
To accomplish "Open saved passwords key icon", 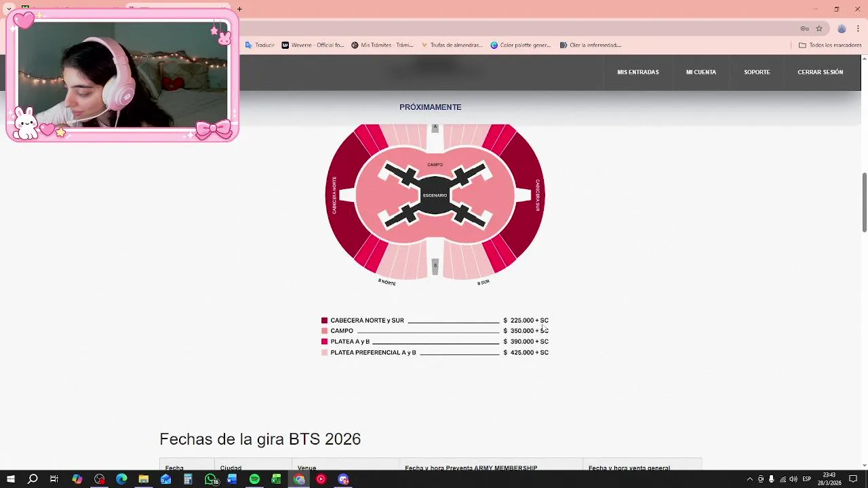I will 804,28.
